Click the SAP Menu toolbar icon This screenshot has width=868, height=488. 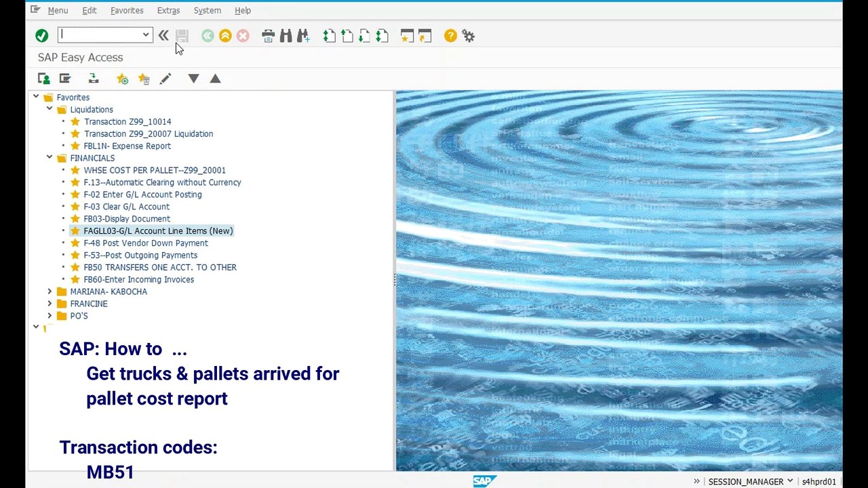pyautogui.click(x=65, y=79)
